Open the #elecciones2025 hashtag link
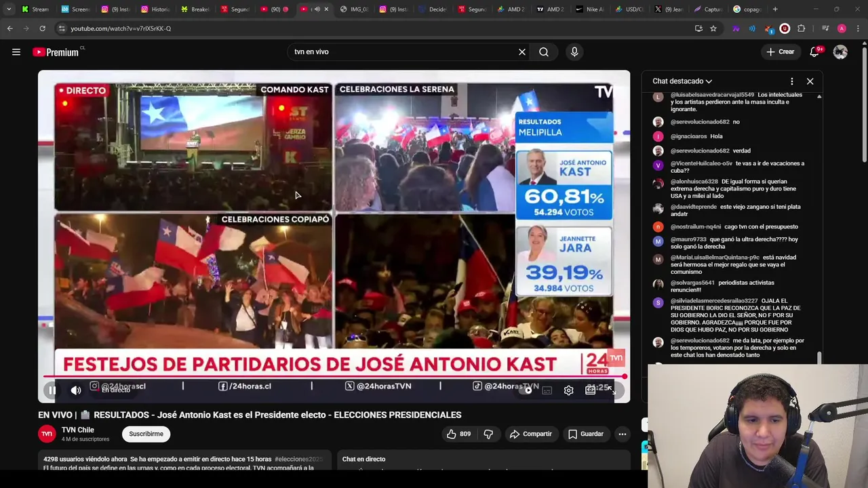The image size is (868, 488). [x=298, y=460]
